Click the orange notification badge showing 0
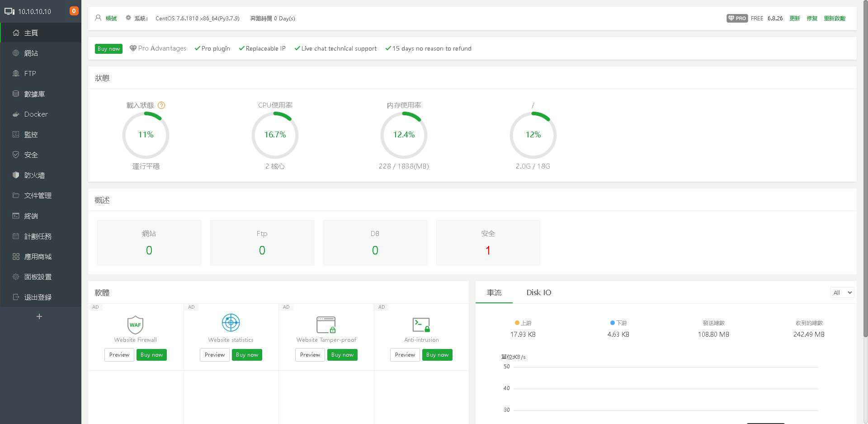 [74, 11]
